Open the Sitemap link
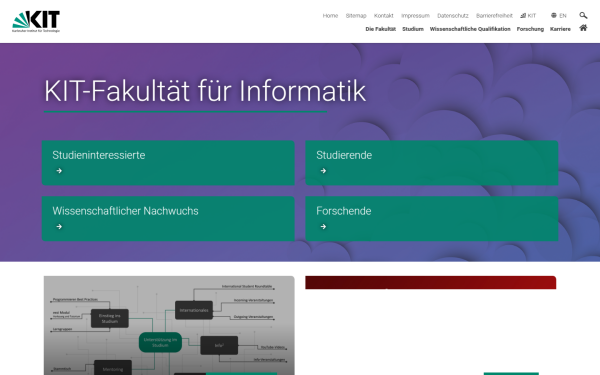This screenshot has height=375, width=600. 356,16
